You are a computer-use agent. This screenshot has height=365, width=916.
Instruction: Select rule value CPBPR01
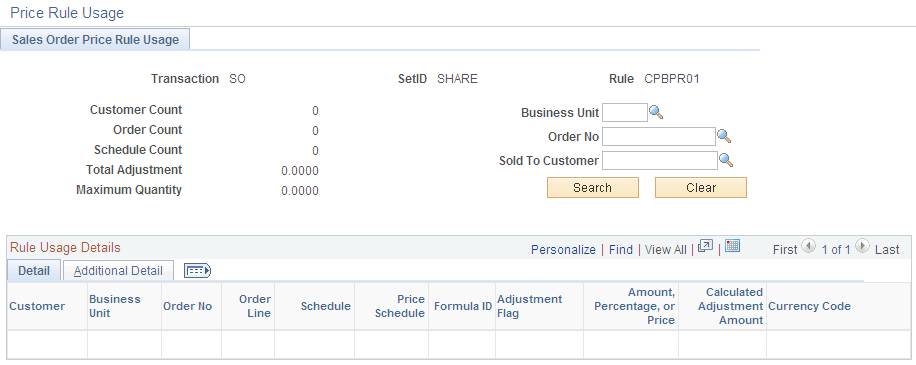tap(671, 79)
